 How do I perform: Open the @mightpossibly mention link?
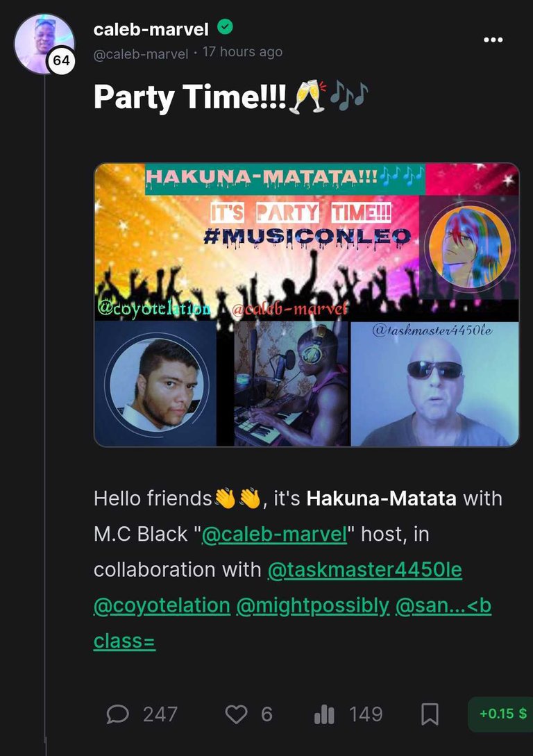click(313, 605)
